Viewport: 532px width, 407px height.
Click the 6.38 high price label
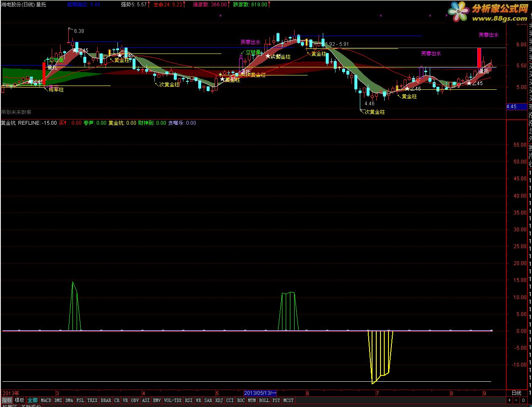click(x=79, y=31)
